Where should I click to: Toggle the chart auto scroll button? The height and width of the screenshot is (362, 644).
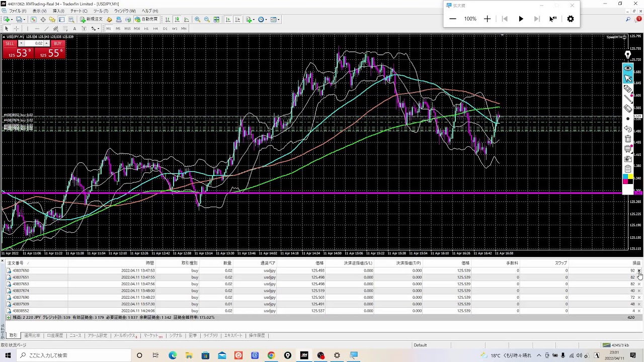[x=228, y=20]
